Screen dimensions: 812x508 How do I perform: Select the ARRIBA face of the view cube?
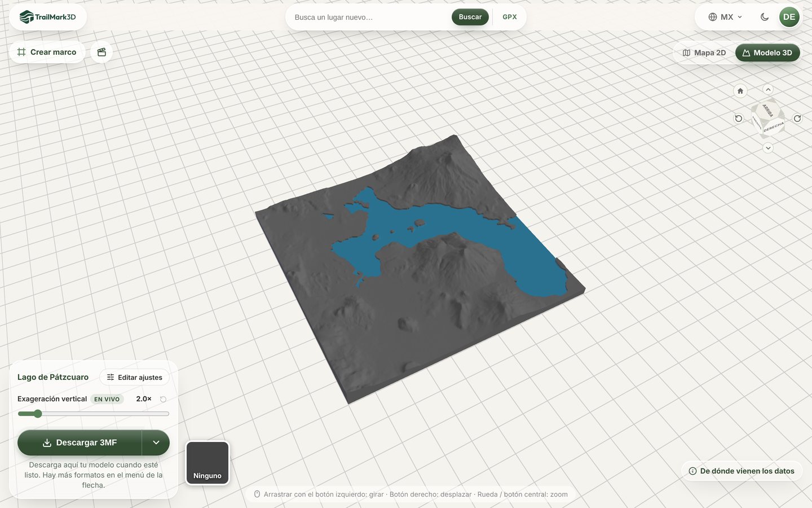767,110
